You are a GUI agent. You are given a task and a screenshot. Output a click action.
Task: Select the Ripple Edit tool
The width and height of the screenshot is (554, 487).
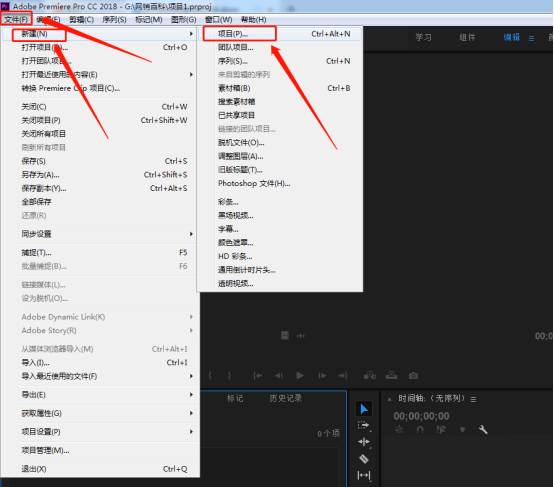364,442
